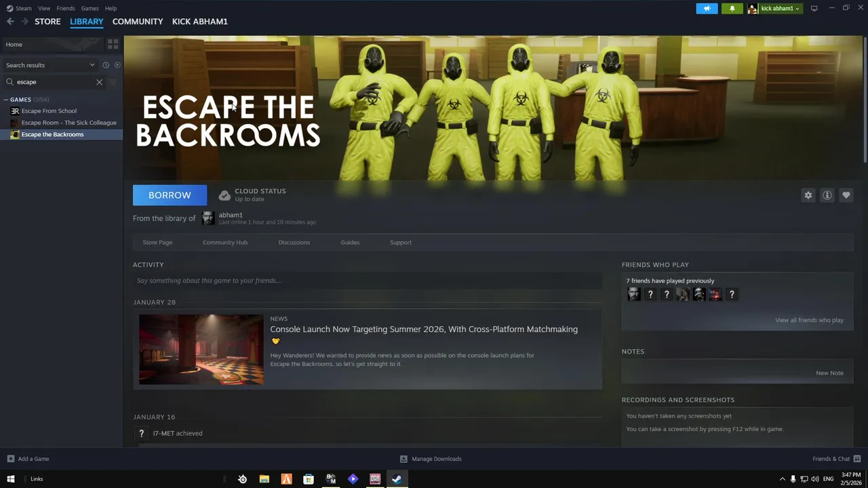Go back with the left arrow
This screenshot has width=868, height=488.
tap(10, 22)
